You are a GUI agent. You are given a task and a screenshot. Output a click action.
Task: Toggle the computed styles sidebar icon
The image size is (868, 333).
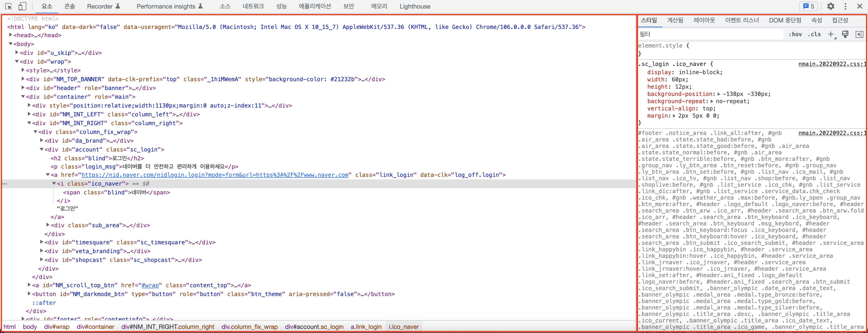pyautogui.click(x=859, y=34)
